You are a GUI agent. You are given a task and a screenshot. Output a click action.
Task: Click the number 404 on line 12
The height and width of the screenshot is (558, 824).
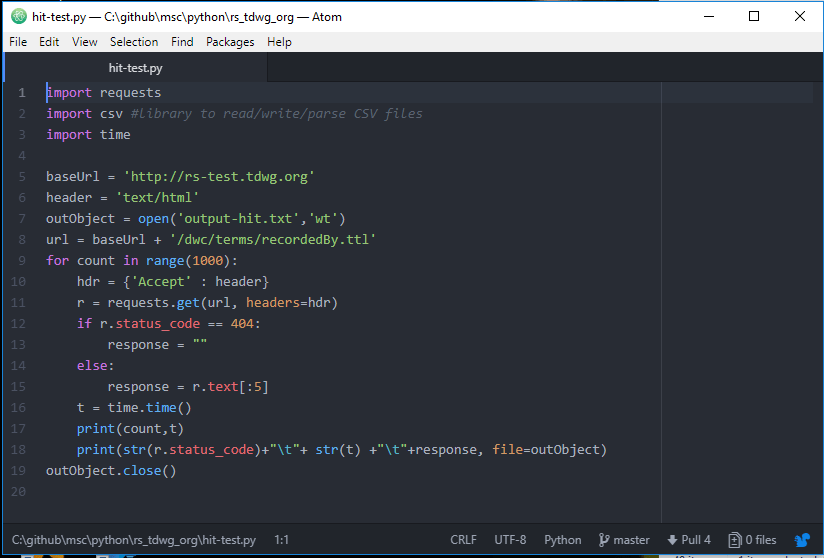pyautogui.click(x=242, y=324)
